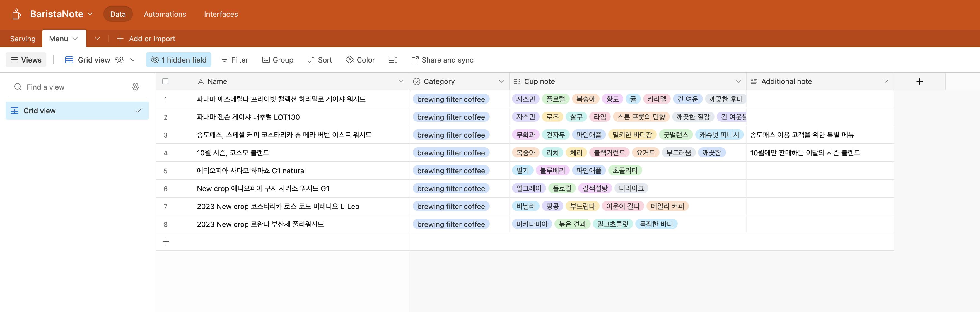
Task: Open collaborative view people icon
Action: click(x=119, y=60)
